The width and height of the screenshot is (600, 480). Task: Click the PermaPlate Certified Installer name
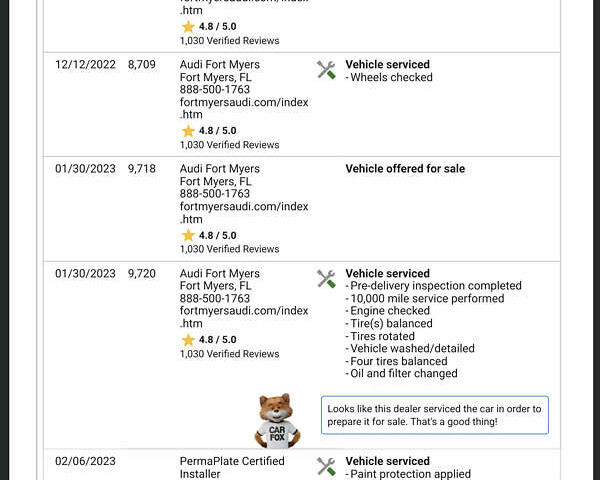click(232, 467)
